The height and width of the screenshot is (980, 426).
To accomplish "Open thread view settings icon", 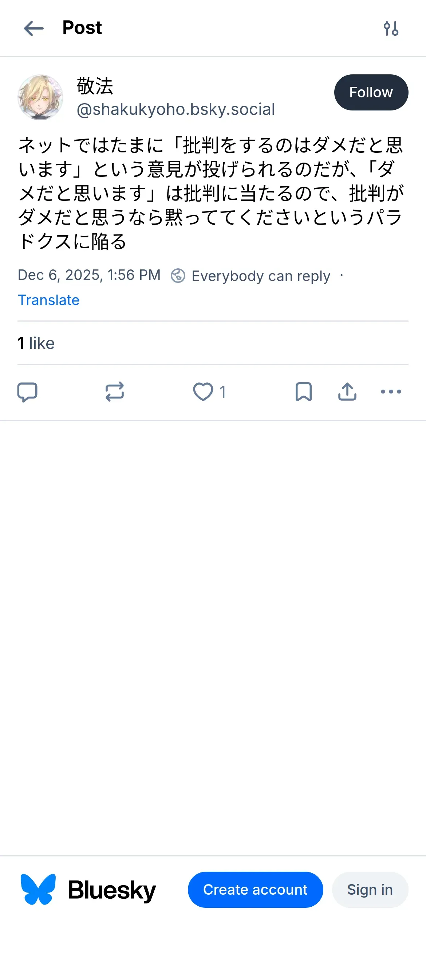I will (x=391, y=28).
